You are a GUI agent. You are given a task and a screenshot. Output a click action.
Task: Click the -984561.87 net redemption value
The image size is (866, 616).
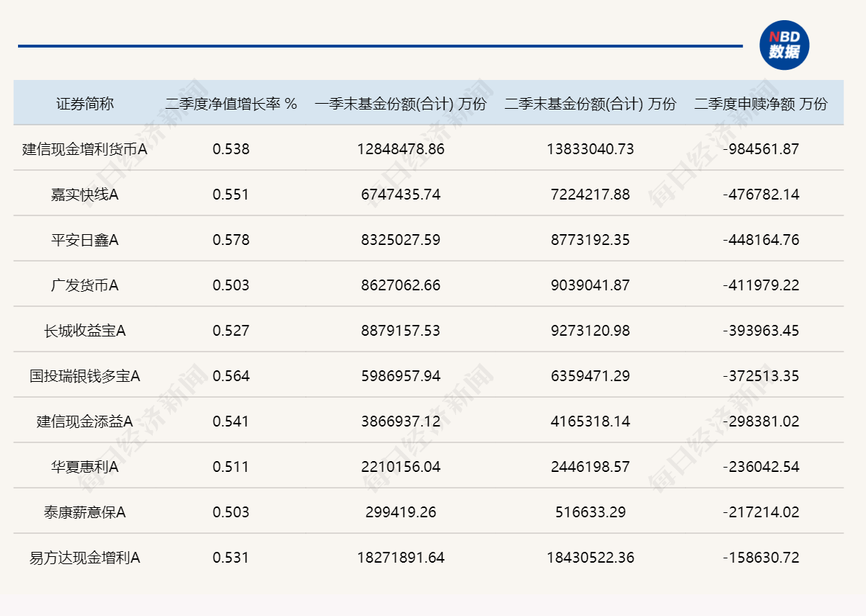tap(761, 149)
